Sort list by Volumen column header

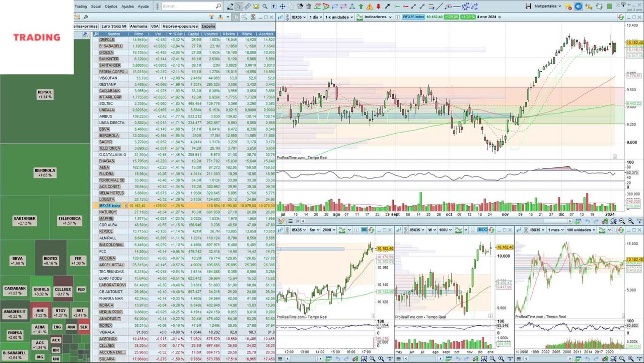211,34
